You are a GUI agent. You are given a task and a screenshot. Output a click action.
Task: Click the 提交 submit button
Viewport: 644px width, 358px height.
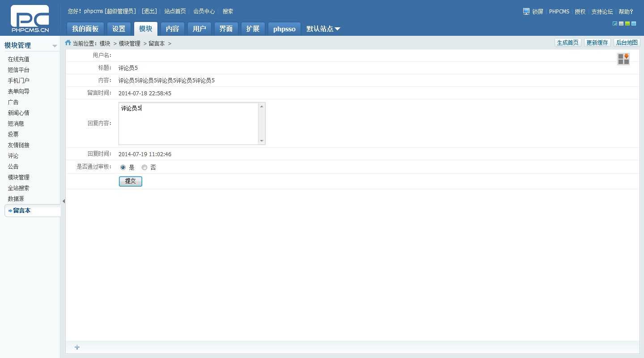coord(131,181)
